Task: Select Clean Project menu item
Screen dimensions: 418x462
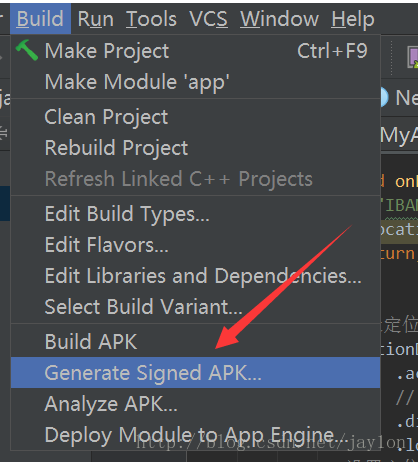Action: tap(195, 117)
